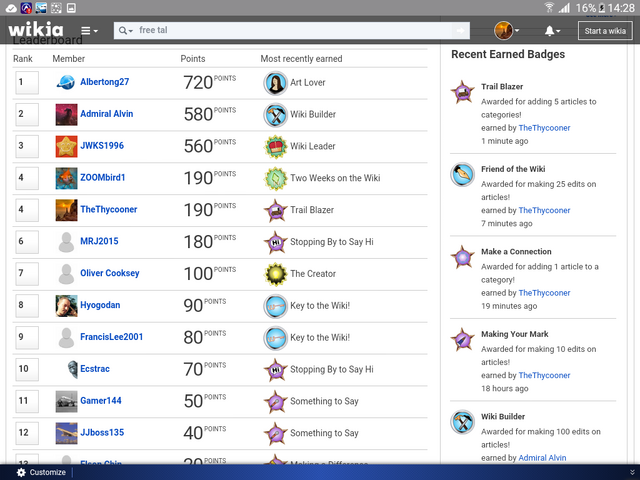
Task: Expand the bottom toolbar chevron arrow
Action: 632,472
